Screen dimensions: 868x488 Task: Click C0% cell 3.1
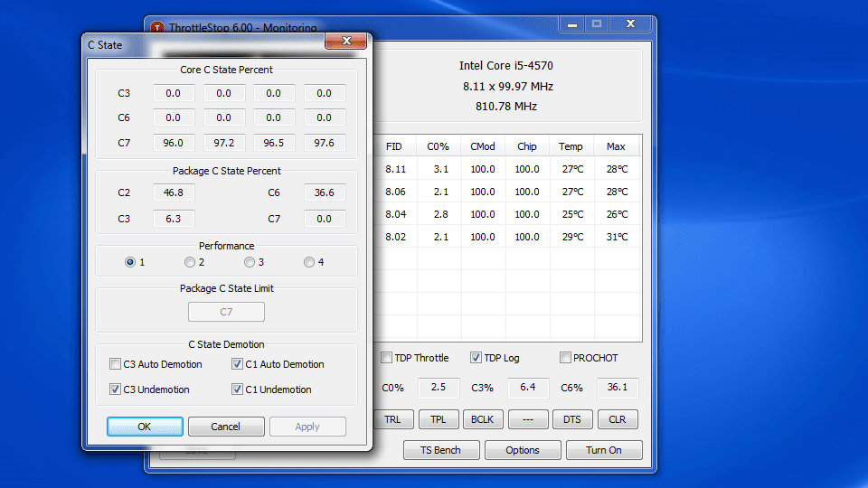point(441,169)
